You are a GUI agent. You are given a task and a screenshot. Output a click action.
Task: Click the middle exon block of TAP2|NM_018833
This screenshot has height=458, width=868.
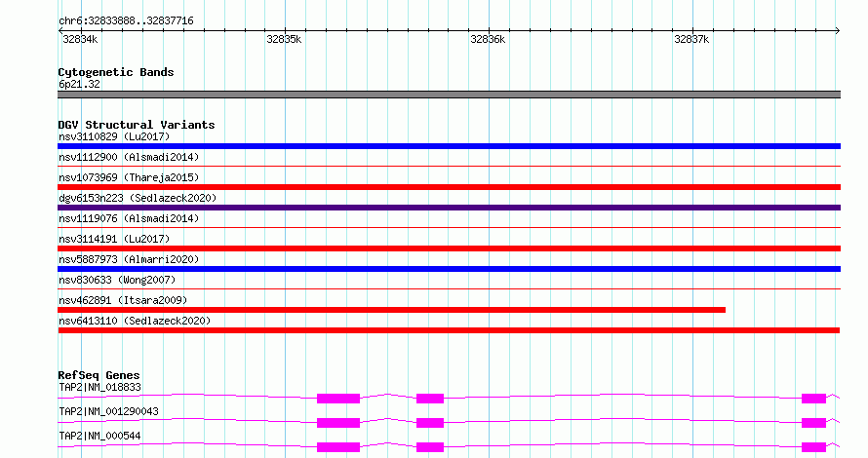pos(430,399)
